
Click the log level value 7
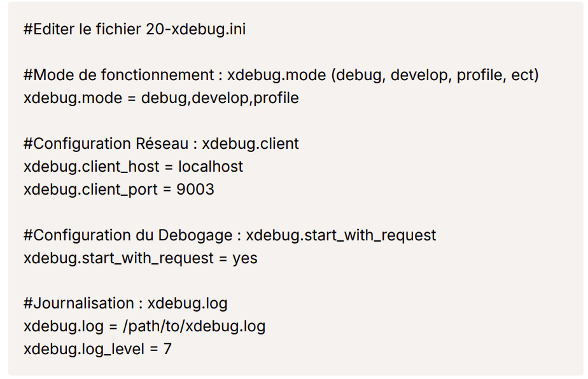[x=167, y=349]
